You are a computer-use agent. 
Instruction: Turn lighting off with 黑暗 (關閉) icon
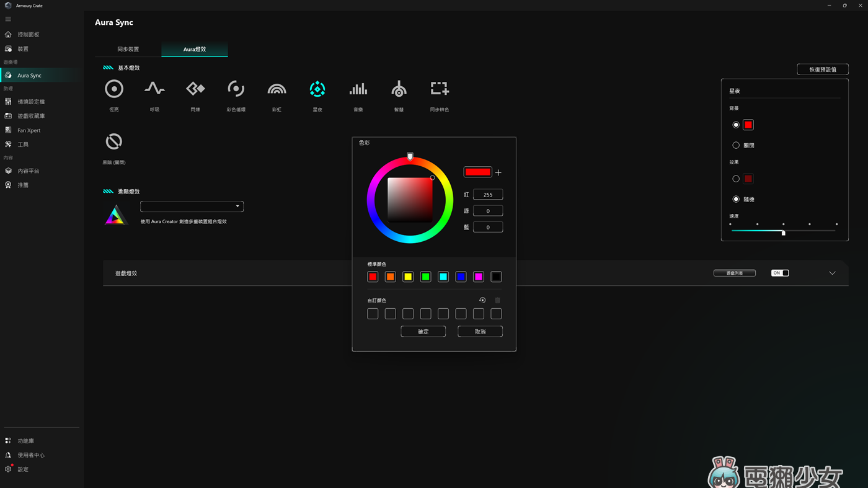click(x=114, y=141)
